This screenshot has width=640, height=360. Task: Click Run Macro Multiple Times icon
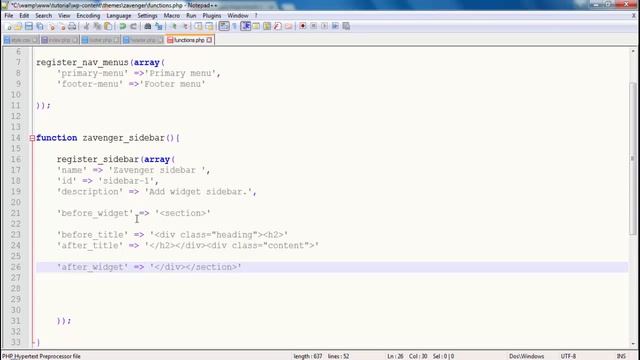[x=335, y=27]
